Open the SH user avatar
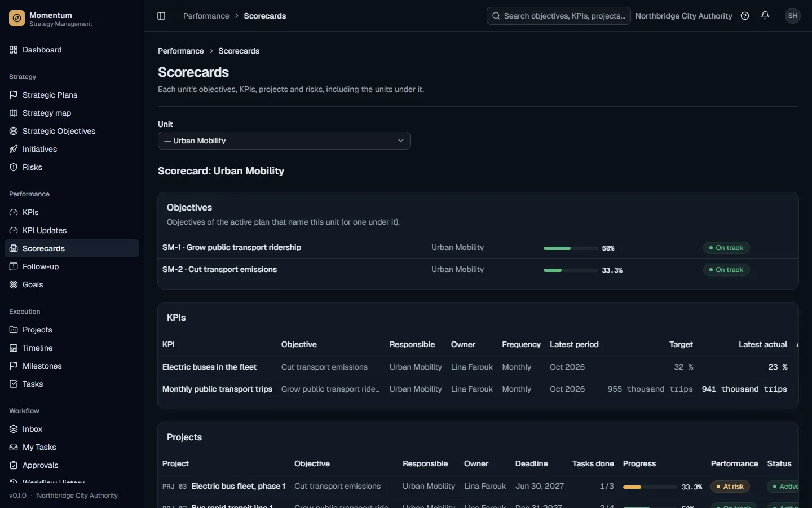Image resolution: width=812 pixels, height=508 pixels. pos(793,16)
